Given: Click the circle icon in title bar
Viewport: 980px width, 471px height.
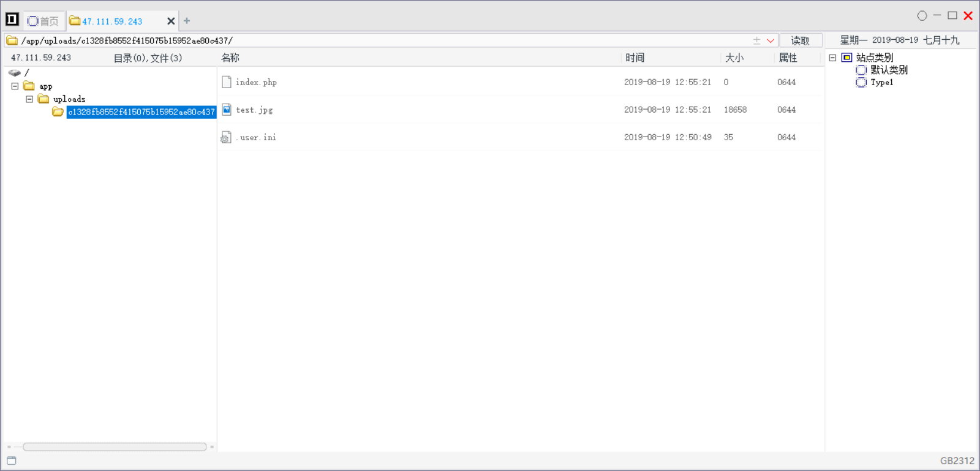Looking at the screenshot, I should click(922, 16).
